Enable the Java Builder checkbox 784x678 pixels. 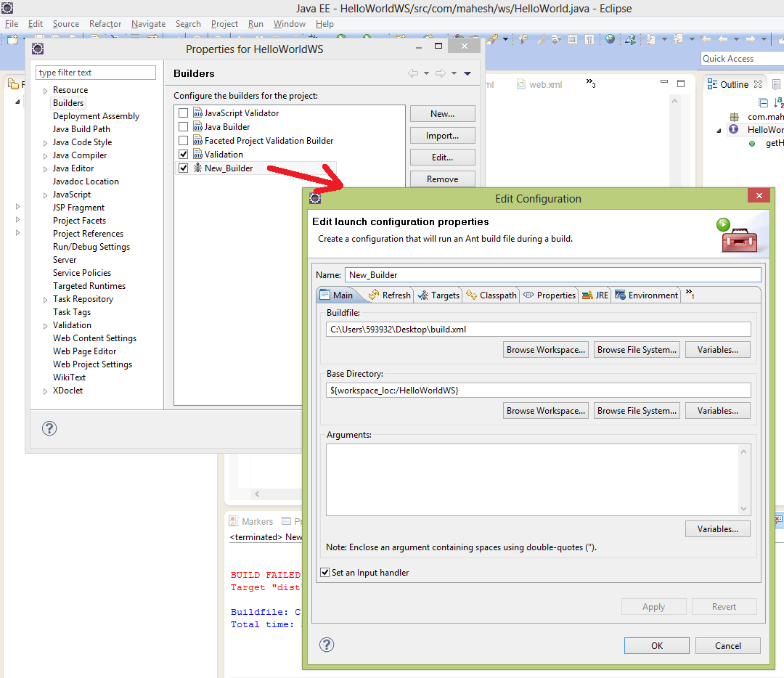[x=184, y=127]
